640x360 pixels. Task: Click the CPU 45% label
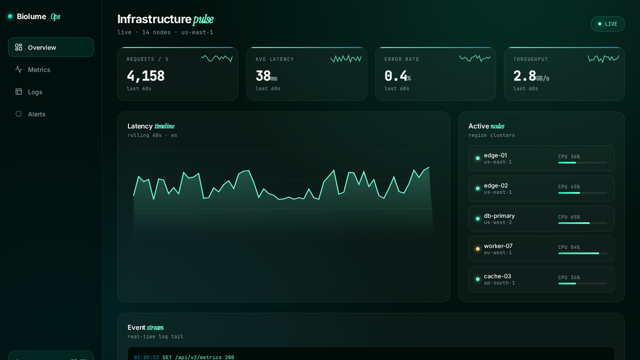pyautogui.click(x=569, y=187)
